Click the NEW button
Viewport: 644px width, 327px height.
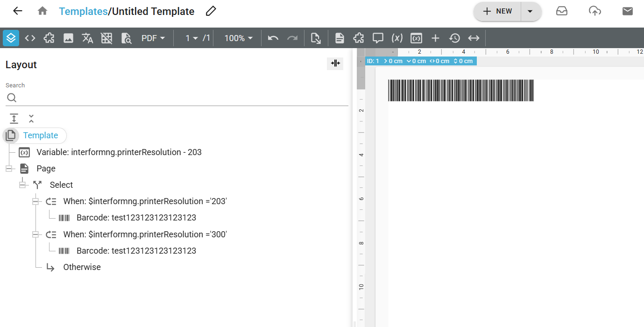pos(497,11)
